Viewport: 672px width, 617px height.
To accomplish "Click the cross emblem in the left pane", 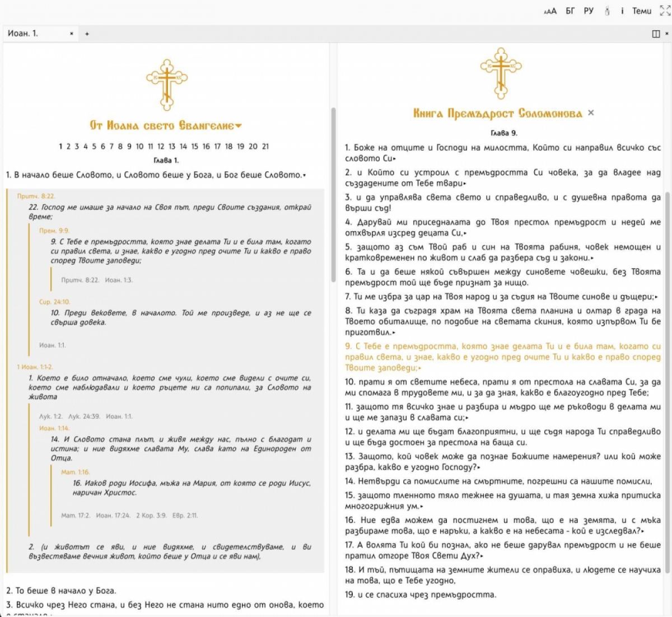I will click(167, 84).
